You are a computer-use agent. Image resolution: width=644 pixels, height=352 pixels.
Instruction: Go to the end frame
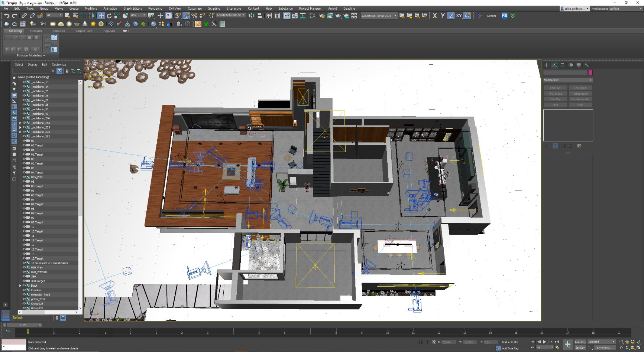[557, 342]
